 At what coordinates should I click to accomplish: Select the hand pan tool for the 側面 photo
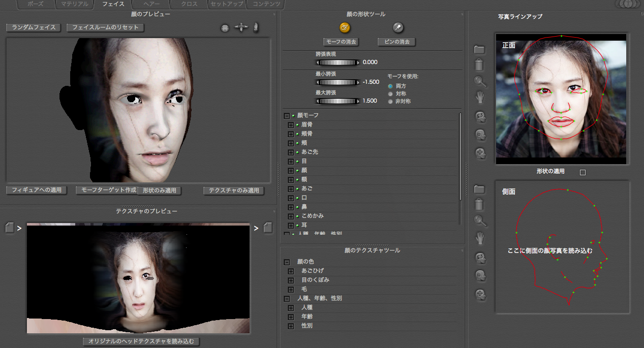(x=479, y=237)
